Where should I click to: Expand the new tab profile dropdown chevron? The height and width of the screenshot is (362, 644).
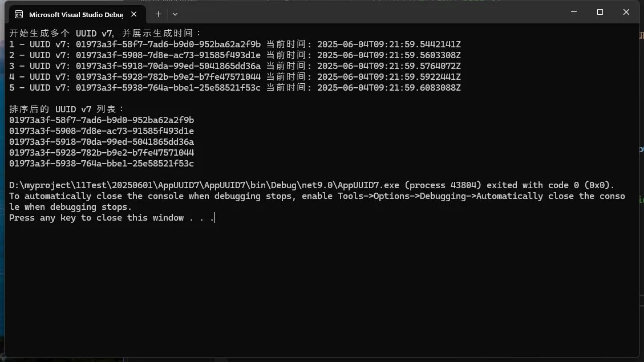pos(175,14)
